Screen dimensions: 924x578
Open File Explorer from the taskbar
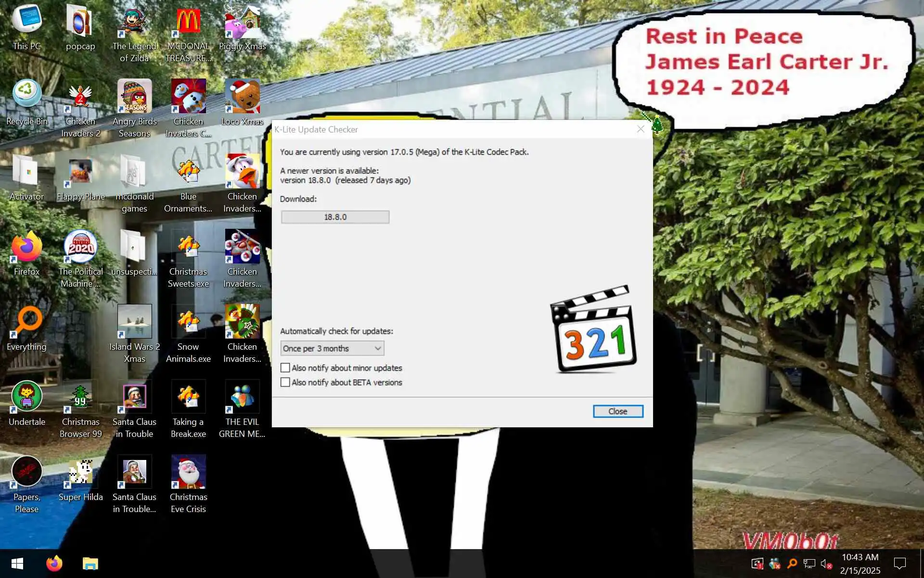(90, 563)
